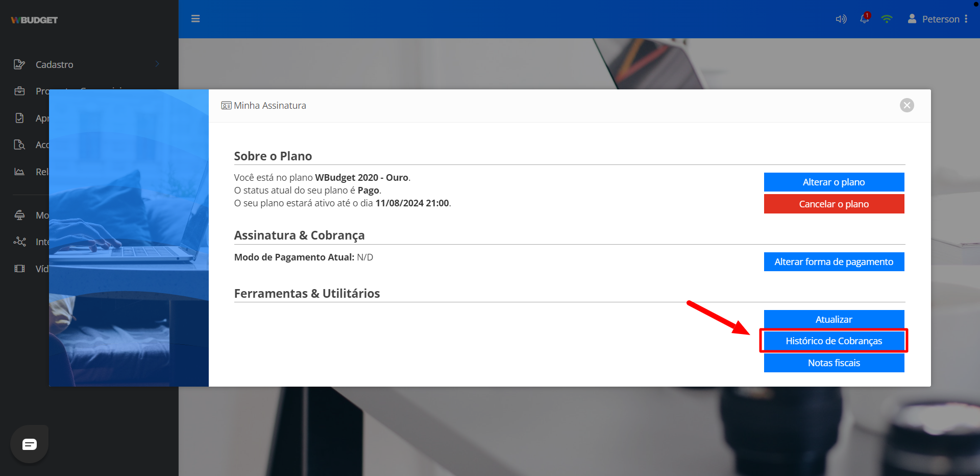This screenshot has height=476, width=980.
Task: Click Modo de Pagamento Atual label
Action: coord(294,257)
